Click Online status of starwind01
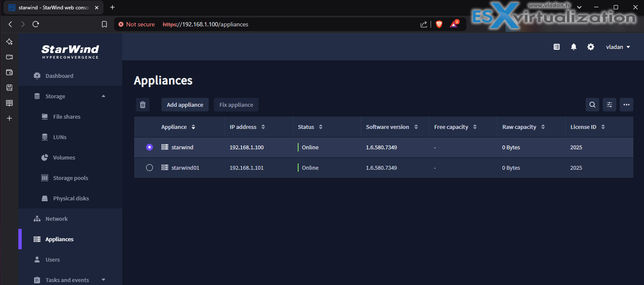This screenshot has width=644, height=285. pyautogui.click(x=310, y=168)
